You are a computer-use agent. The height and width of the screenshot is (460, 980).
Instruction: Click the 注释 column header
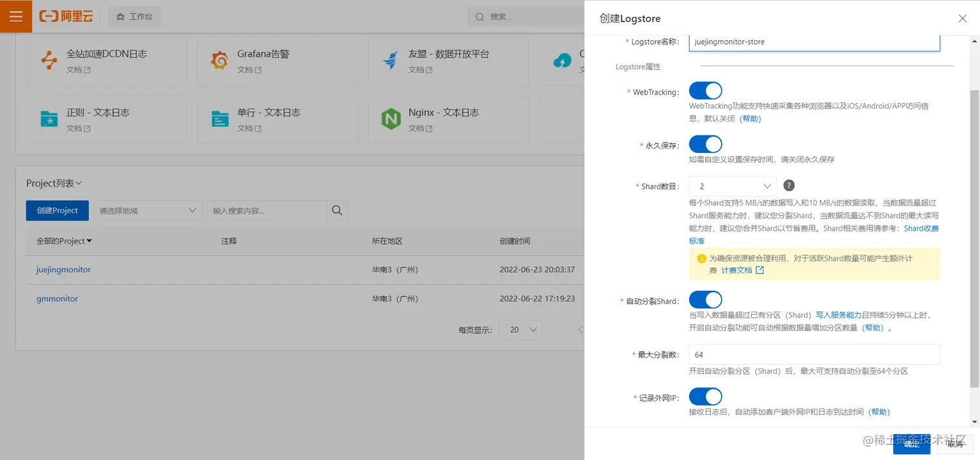pos(229,241)
